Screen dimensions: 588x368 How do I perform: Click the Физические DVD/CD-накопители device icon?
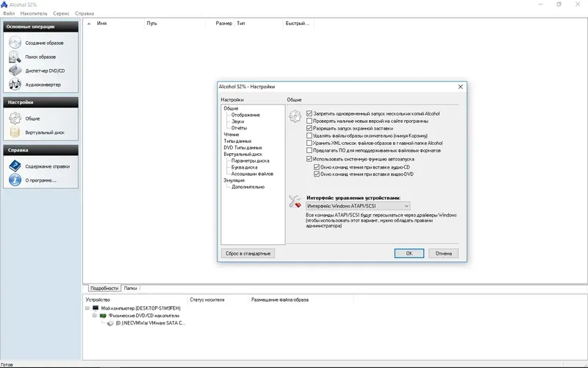[103, 316]
